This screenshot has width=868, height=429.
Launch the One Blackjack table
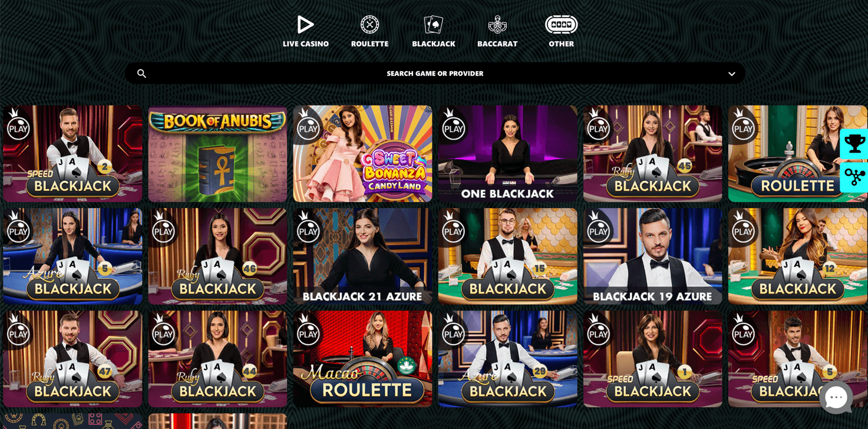coord(507,154)
